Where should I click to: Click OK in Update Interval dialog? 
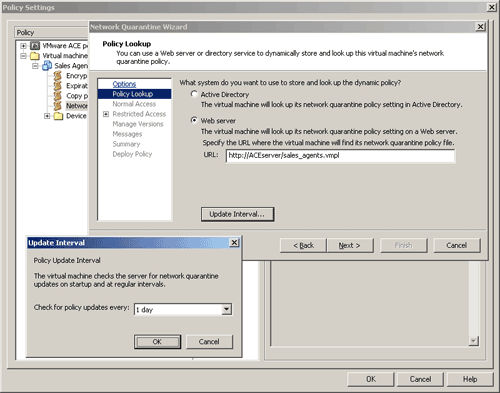click(157, 342)
